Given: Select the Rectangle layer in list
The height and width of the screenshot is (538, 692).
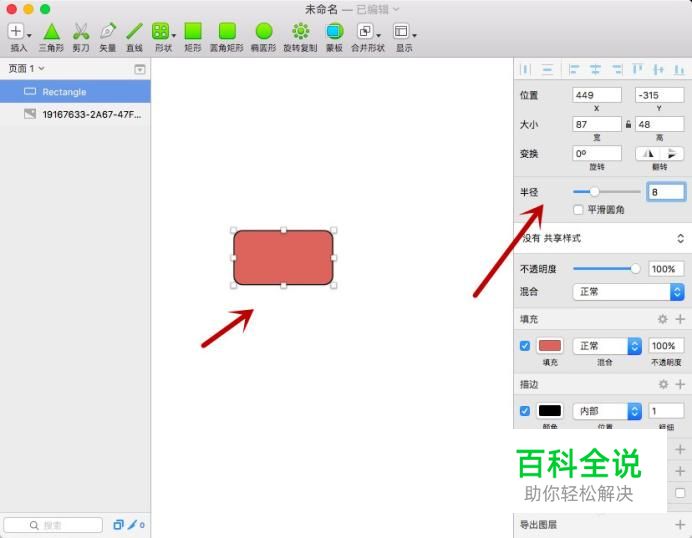Looking at the screenshot, I should [75, 92].
